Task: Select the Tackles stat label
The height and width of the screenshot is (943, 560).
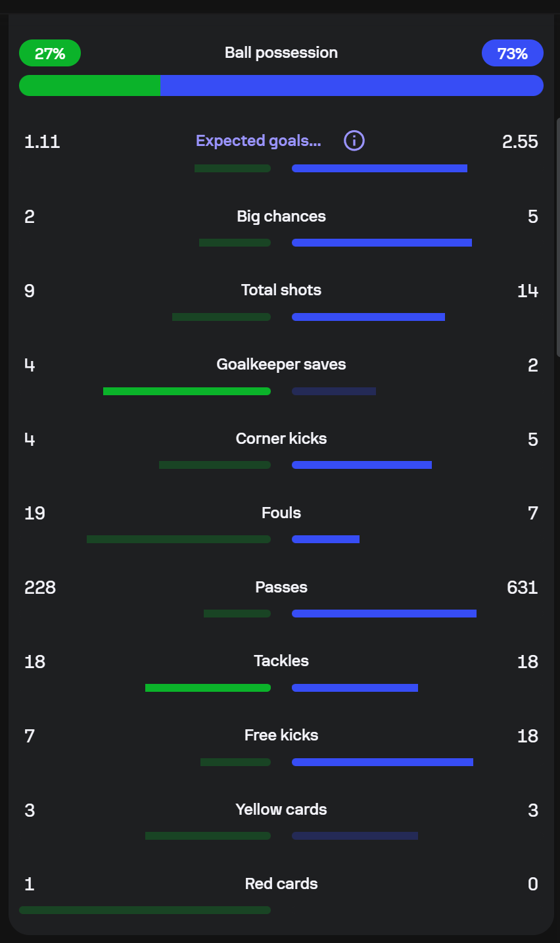Action: (x=281, y=661)
